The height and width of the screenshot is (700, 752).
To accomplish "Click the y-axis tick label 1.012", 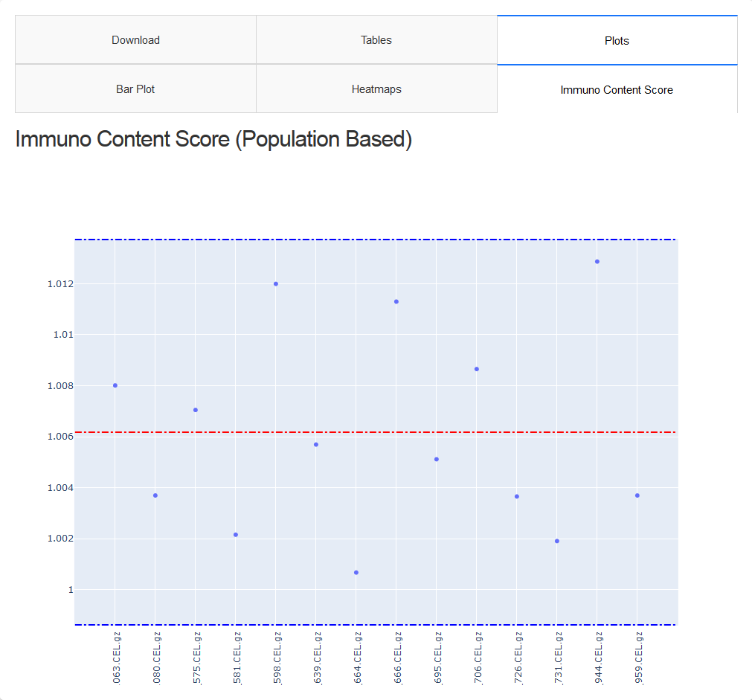I will pyautogui.click(x=60, y=284).
